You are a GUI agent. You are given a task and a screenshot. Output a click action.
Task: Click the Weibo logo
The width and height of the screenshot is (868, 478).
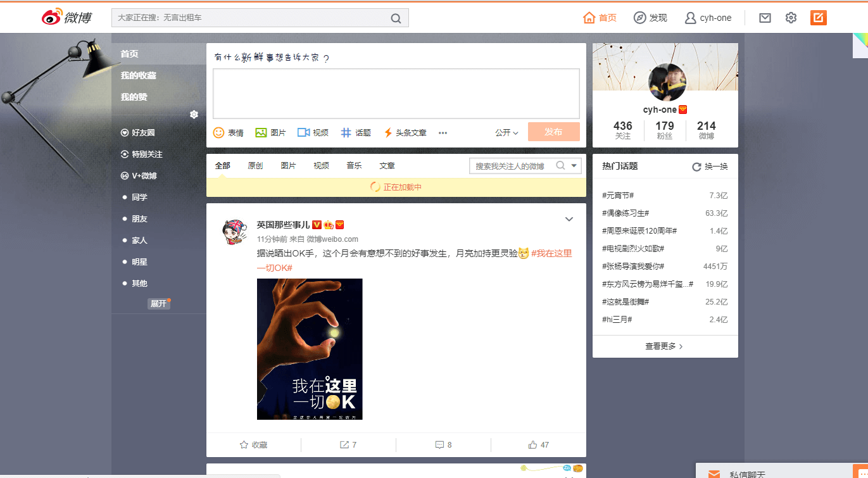[x=66, y=18]
